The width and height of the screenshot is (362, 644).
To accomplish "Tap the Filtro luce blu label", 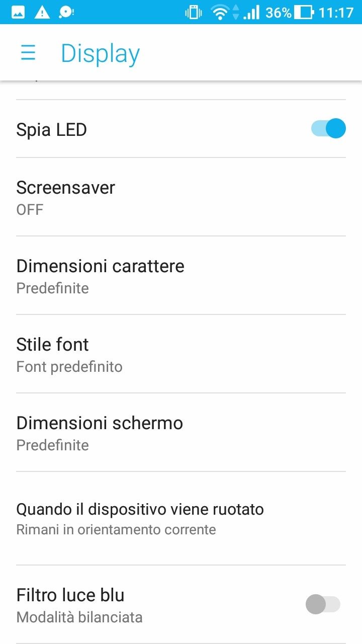I will (x=70, y=595).
